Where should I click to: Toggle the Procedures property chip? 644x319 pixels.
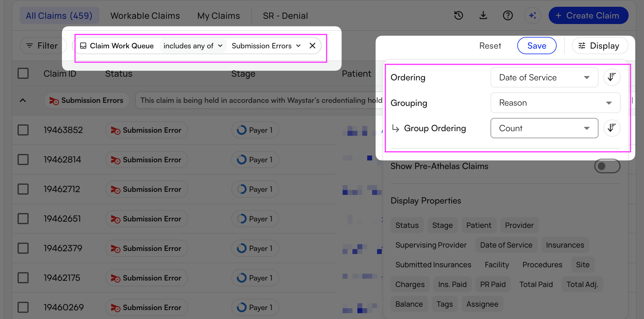(x=542, y=264)
